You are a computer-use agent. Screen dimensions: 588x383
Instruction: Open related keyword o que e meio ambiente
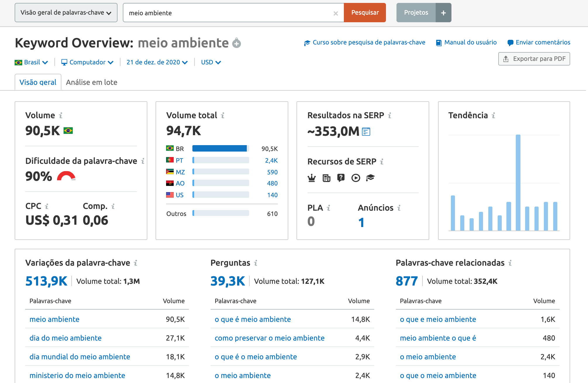tap(438, 319)
